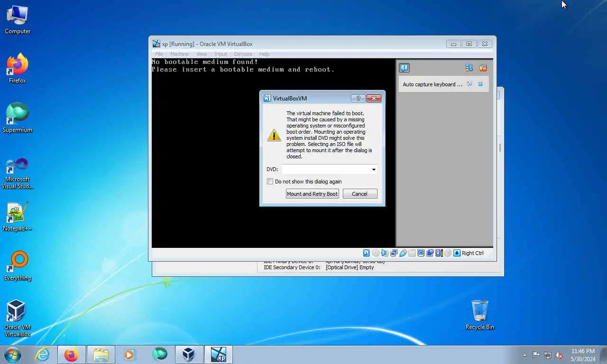607x364 pixels.
Task: Switch to VirtualBox Manager in taskbar
Action: [x=189, y=355]
